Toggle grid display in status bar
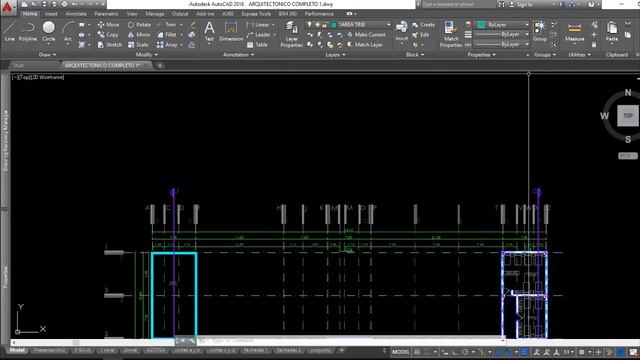This screenshot has height=360, width=640. 417,352
